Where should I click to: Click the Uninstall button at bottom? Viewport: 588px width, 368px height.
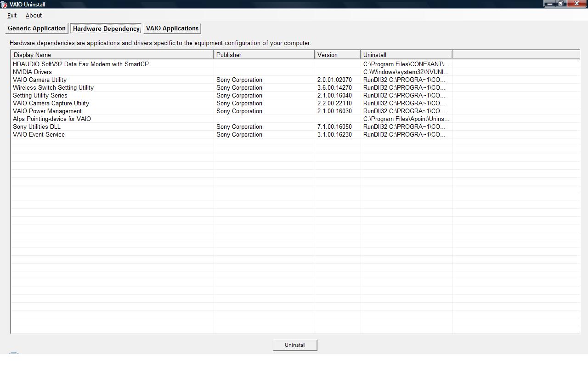(x=295, y=345)
